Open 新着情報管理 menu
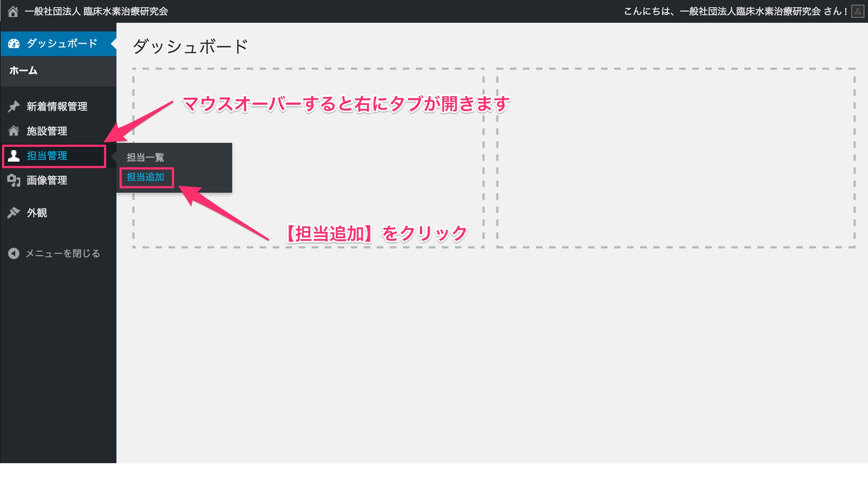This screenshot has width=868, height=478. point(57,106)
